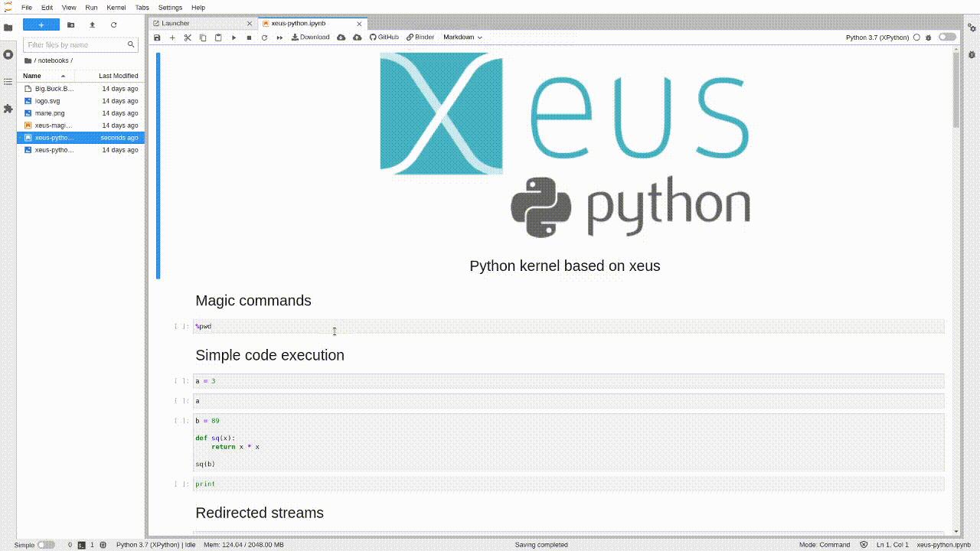Click the Download button in toolbar
This screenshot has height=551, width=980.
click(310, 37)
